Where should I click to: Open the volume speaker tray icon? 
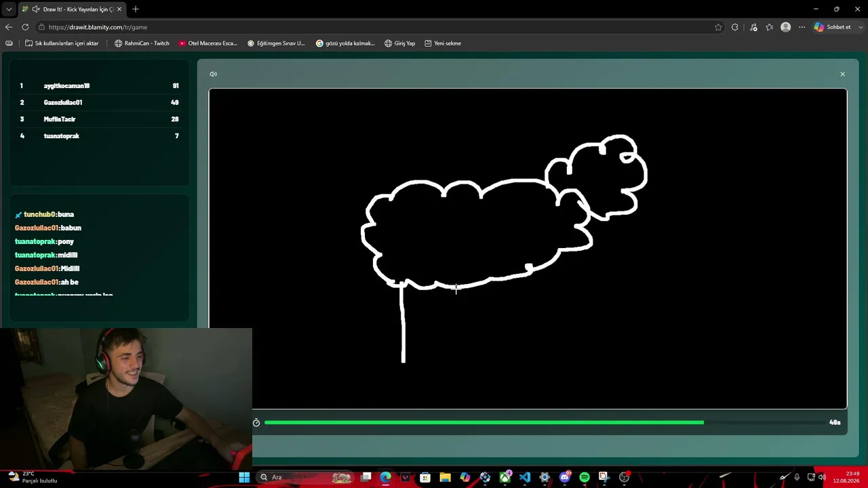tap(822, 477)
